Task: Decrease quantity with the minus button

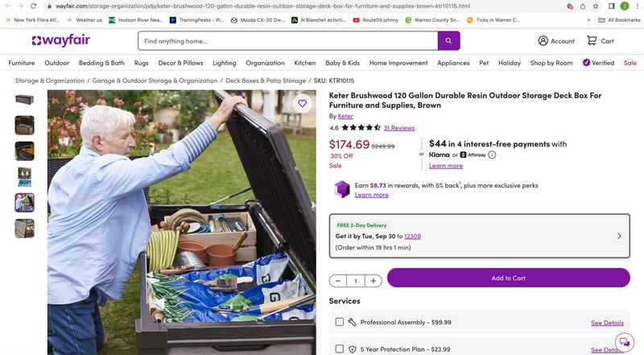Action: [x=338, y=281]
